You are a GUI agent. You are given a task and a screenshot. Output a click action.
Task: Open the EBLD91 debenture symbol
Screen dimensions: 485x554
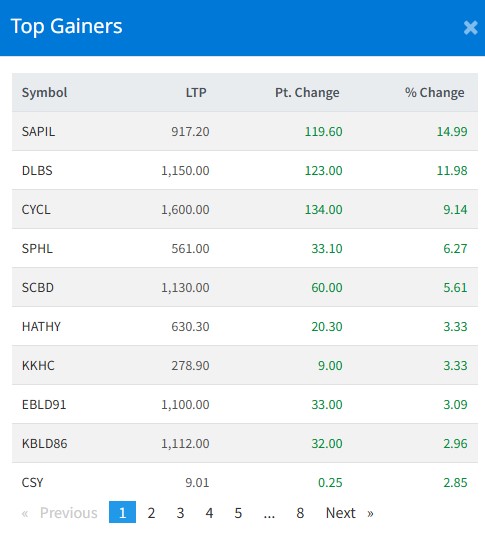point(44,404)
